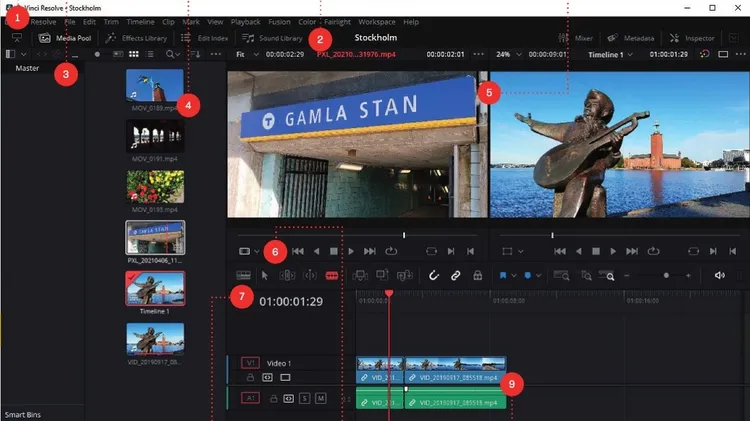750x421 pixels.
Task: Open the Inspector panel
Action: pos(692,38)
